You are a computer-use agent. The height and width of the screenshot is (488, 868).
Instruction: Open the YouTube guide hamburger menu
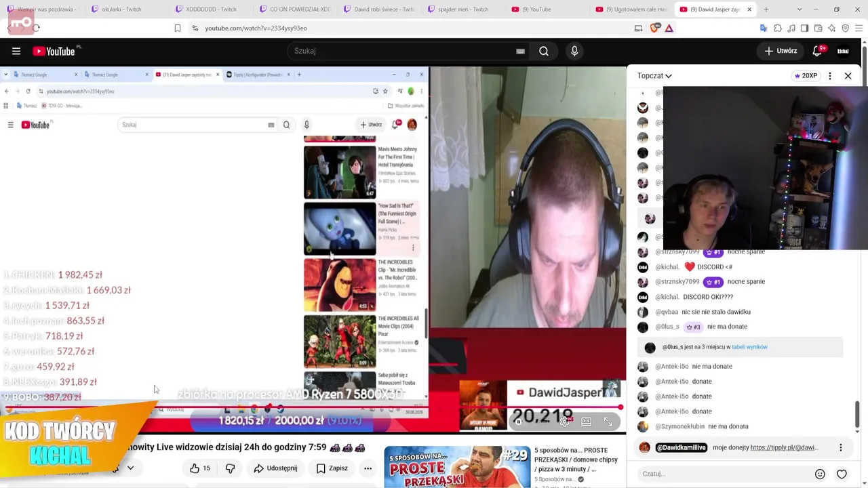coord(16,51)
